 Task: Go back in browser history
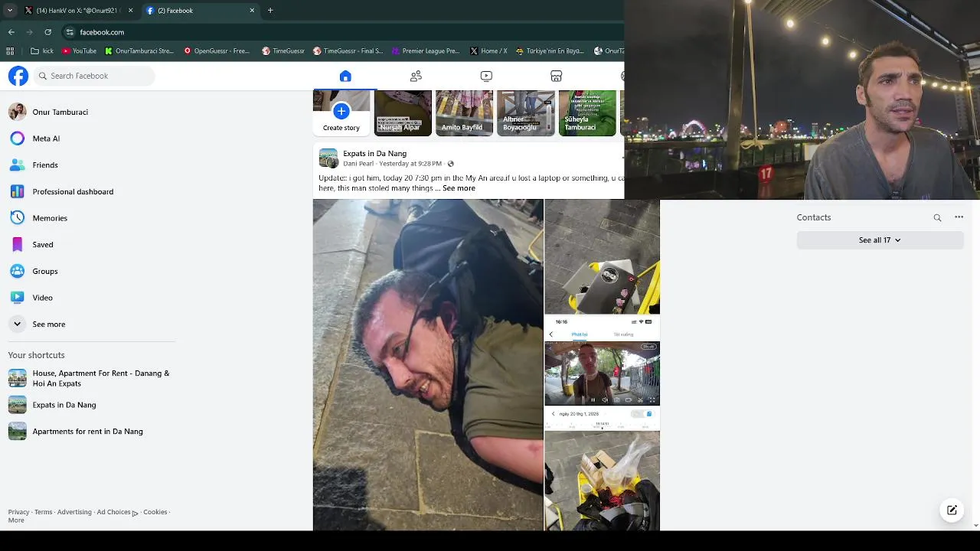click(x=11, y=32)
